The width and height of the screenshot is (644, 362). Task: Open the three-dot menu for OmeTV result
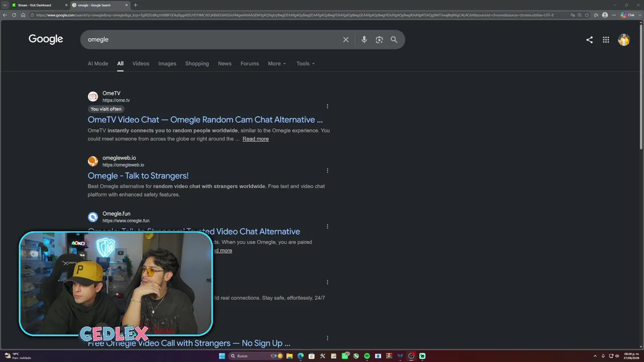pyautogui.click(x=328, y=106)
